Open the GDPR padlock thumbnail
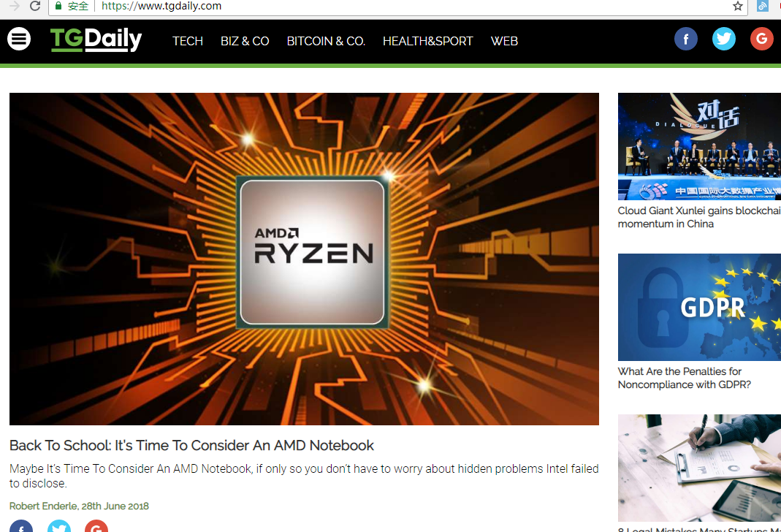This screenshot has height=532, width=781. click(699, 308)
